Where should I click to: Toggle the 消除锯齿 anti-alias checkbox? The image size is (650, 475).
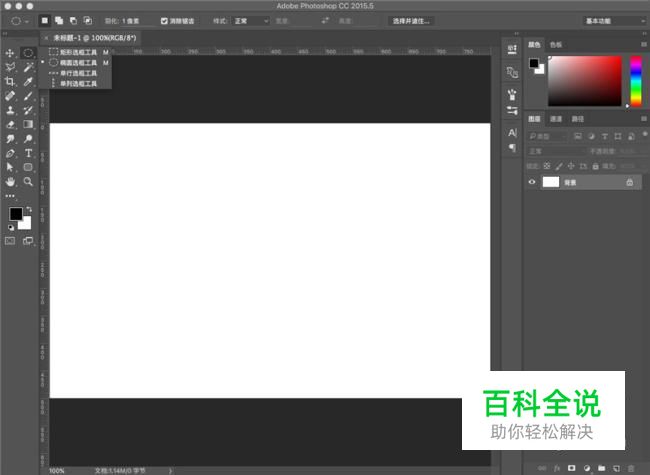pyautogui.click(x=165, y=20)
